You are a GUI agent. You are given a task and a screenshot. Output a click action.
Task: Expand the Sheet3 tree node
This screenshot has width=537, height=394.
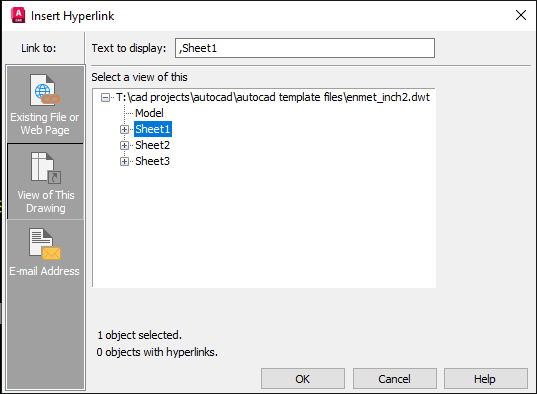click(x=124, y=161)
